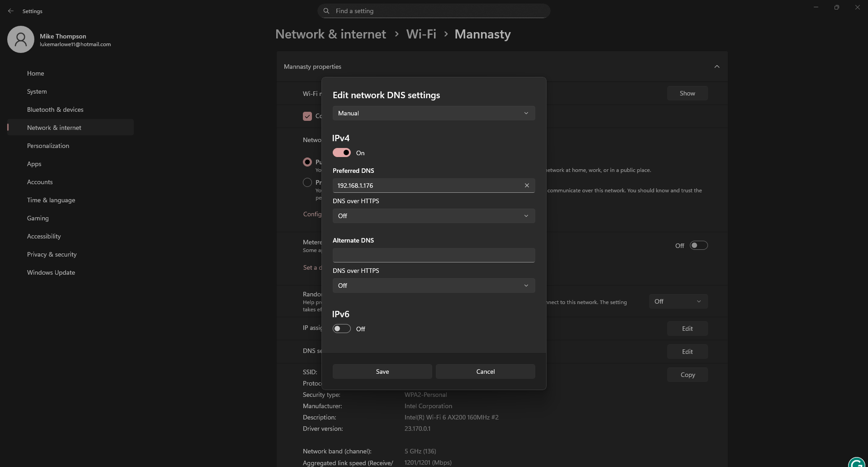Cancel the DNS settings dialog

485,372
